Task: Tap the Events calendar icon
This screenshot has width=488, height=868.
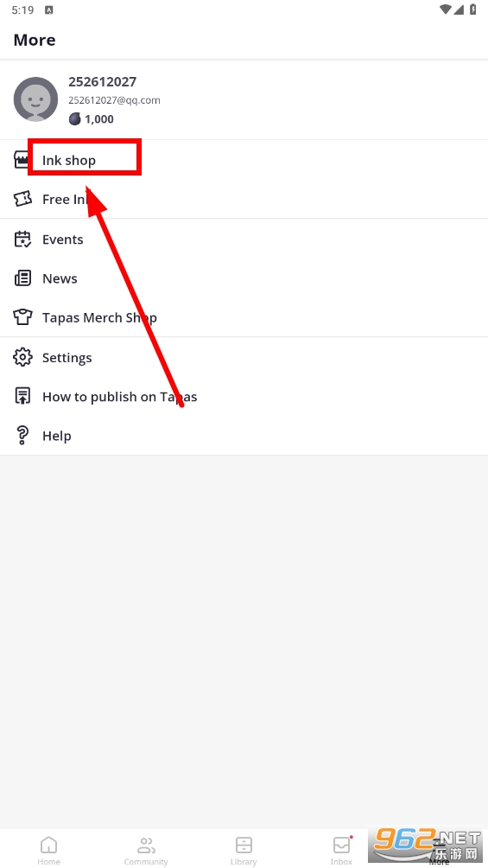Action: click(x=22, y=239)
